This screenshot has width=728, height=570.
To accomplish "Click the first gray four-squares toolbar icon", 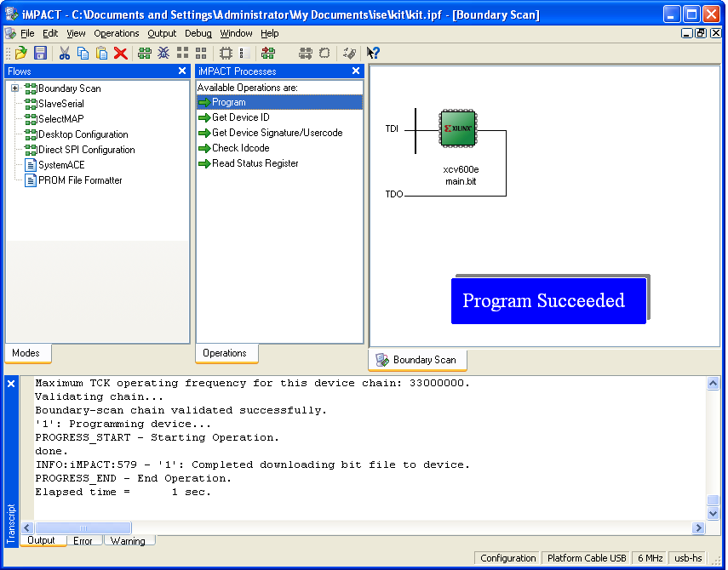I will pos(182,53).
